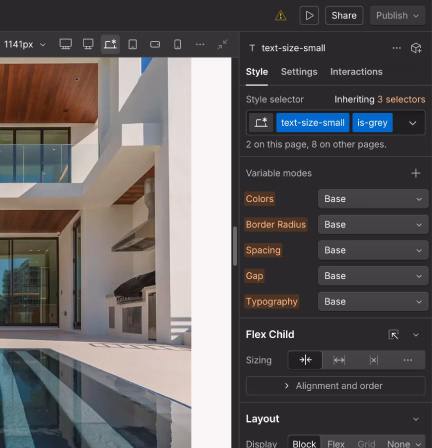This screenshot has width=432, height=448.
Task: Open the Publish dropdown
Action: [398, 15]
